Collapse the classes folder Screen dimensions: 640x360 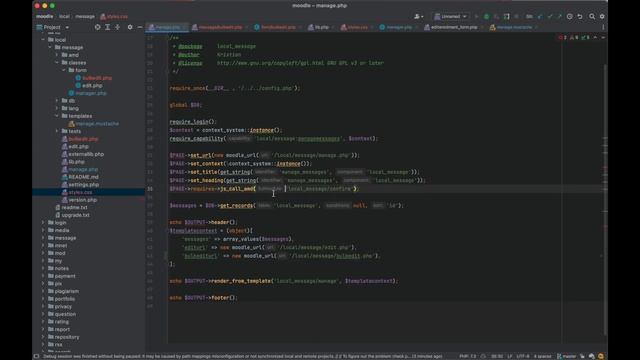(57, 62)
